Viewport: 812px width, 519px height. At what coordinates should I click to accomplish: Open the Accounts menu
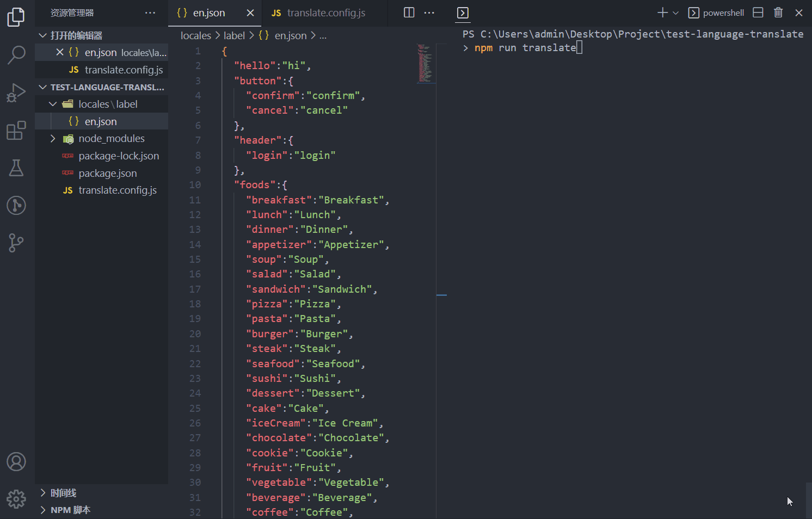click(16, 462)
